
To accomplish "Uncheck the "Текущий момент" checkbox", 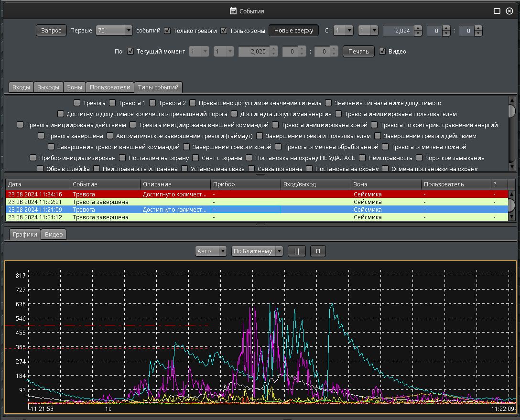I will (x=130, y=52).
